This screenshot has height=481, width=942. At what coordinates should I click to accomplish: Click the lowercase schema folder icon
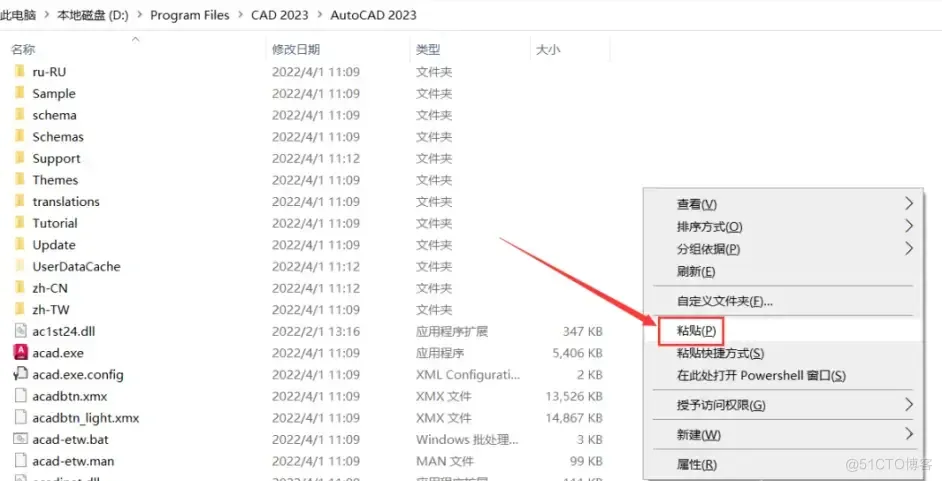(20, 115)
